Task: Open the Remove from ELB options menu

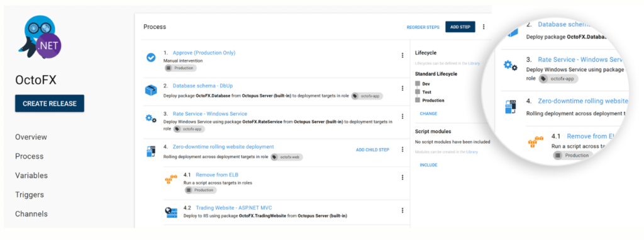Action: coord(402,177)
